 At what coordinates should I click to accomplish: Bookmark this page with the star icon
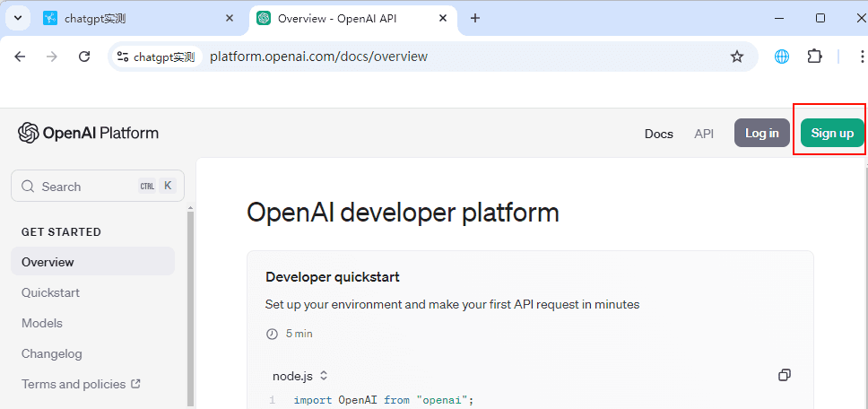(737, 57)
